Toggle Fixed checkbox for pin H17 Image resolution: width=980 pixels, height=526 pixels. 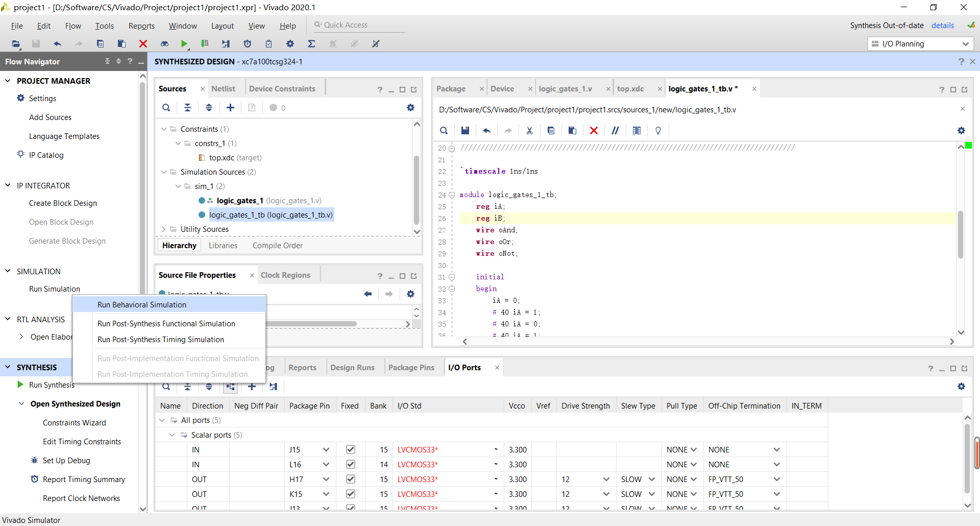click(x=350, y=480)
